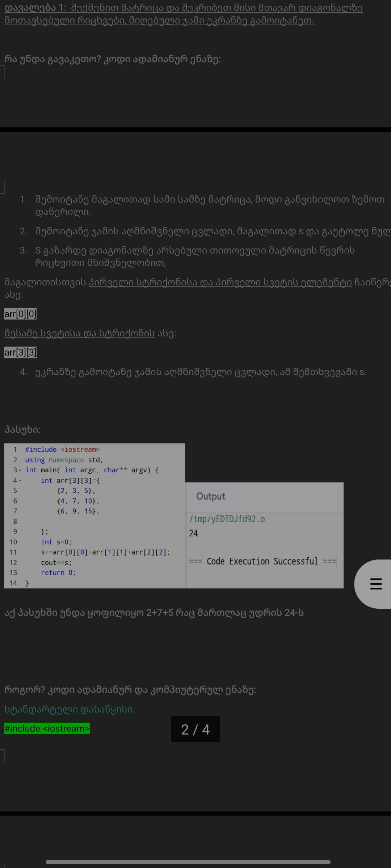The image size is (391, 868).
Task: Select the სტანდარტული დასაწყისი: teal label
Action: coord(70,709)
